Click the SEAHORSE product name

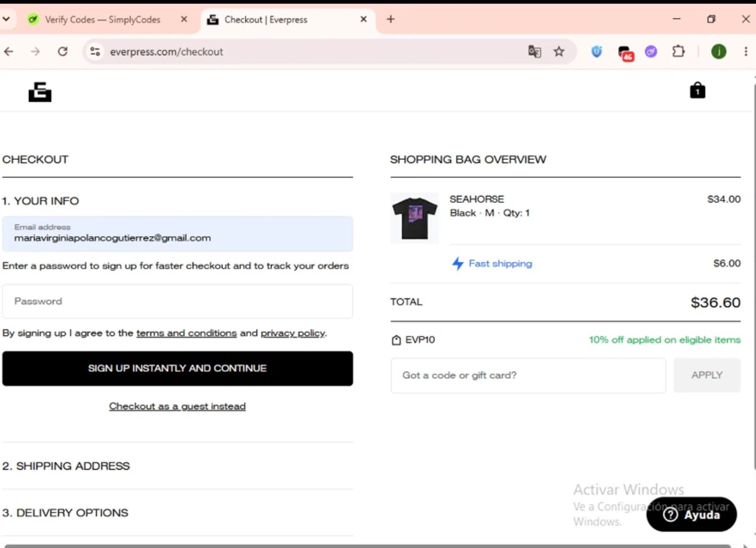coord(477,199)
